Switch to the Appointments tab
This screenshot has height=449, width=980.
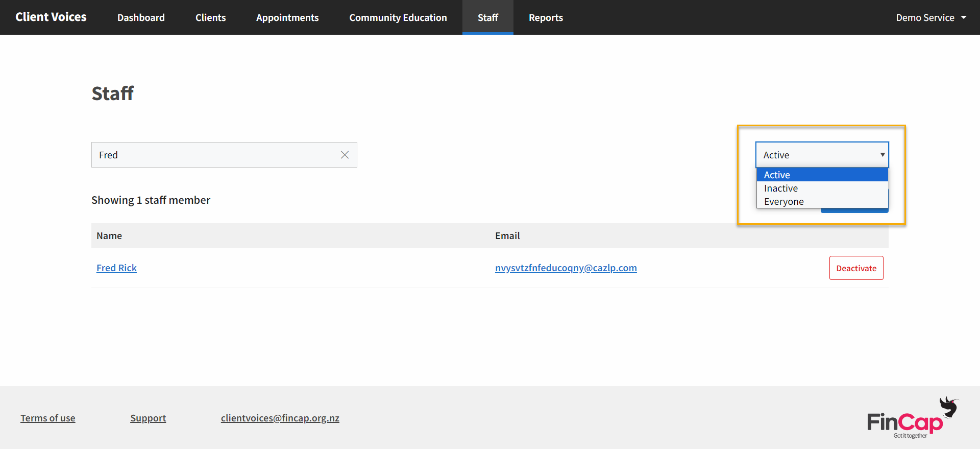pos(287,17)
